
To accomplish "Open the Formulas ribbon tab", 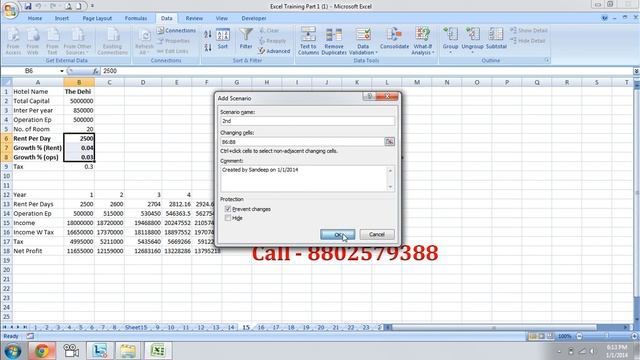I will coord(136,18).
